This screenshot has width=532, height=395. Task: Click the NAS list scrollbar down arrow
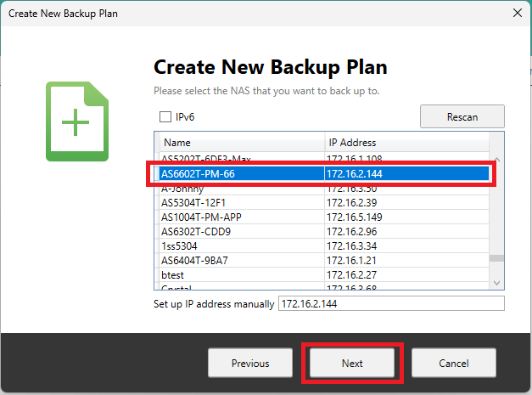coord(497,283)
